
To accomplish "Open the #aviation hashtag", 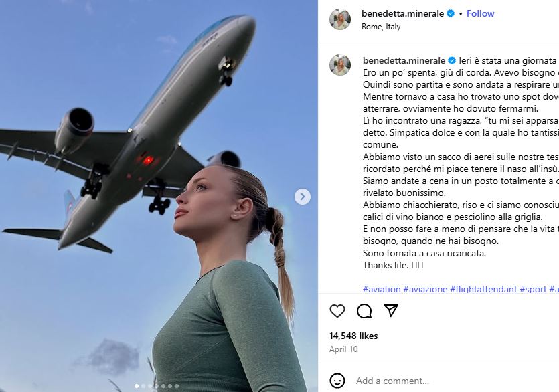I will 382,289.
